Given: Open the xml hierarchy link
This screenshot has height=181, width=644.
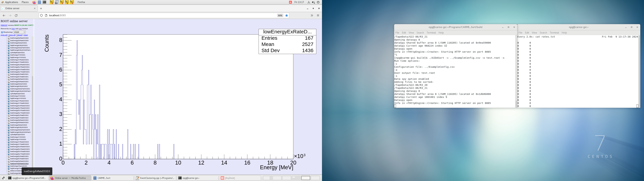Looking at the screenshot, I should coord(20,29).
